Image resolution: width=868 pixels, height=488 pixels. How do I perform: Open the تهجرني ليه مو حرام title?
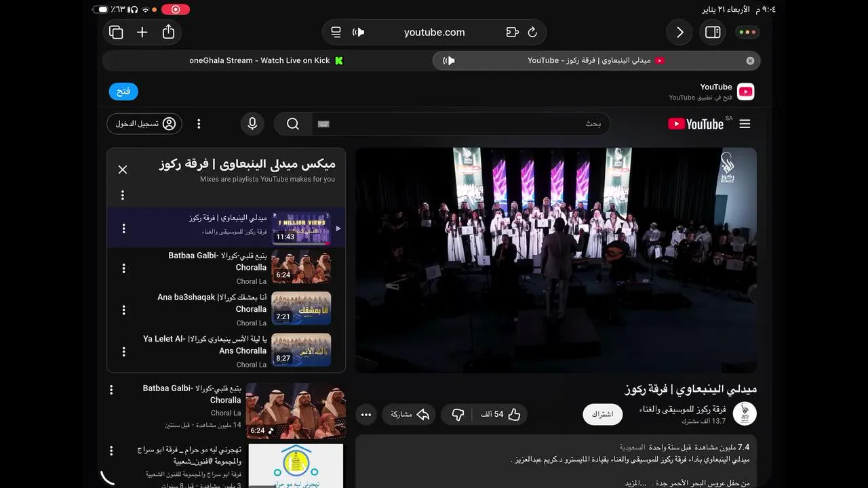tap(188, 455)
